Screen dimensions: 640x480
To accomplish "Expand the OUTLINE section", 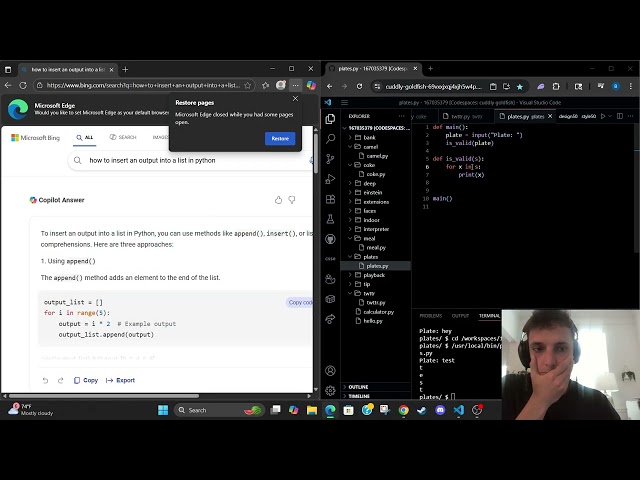I will coord(376,387).
